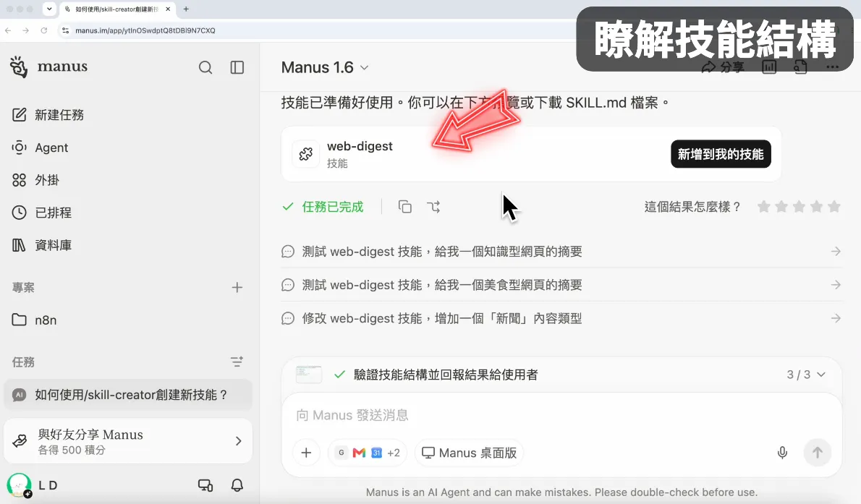
Task: Select 新建任務 in the sidebar
Action: pos(48,115)
